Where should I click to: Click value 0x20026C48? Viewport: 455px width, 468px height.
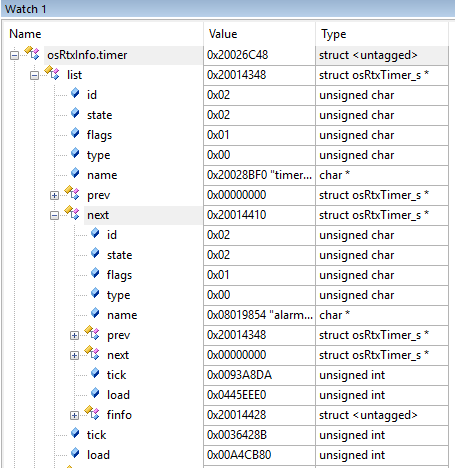click(x=237, y=55)
